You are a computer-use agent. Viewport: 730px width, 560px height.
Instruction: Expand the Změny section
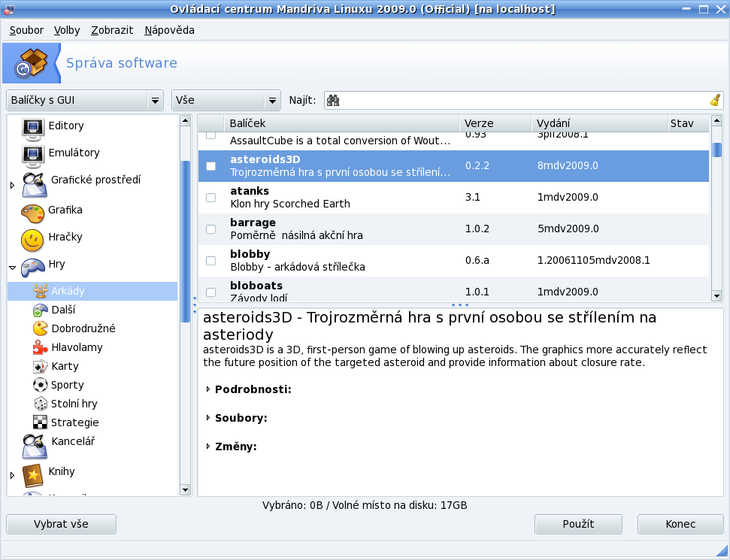pyautogui.click(x=208, y=446)
